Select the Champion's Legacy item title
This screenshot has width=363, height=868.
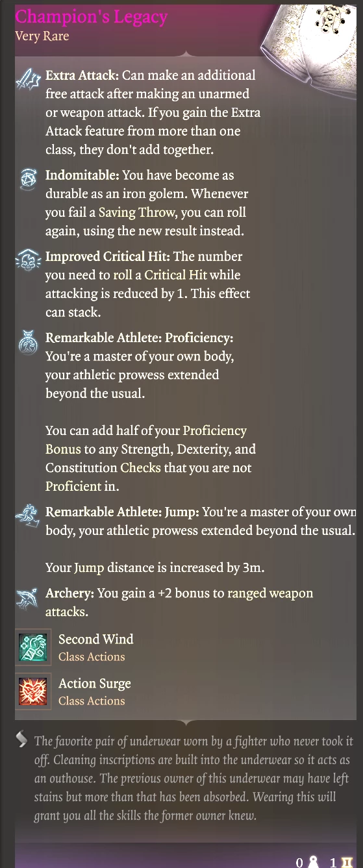click(92, 17)
